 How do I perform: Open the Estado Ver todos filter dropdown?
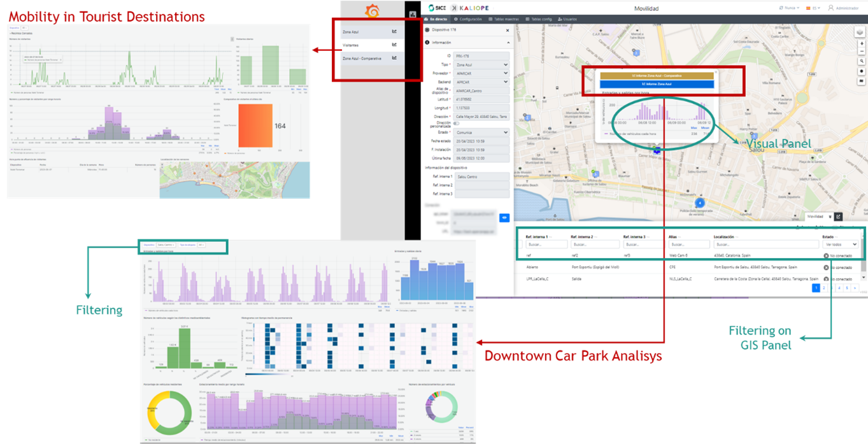840,244
